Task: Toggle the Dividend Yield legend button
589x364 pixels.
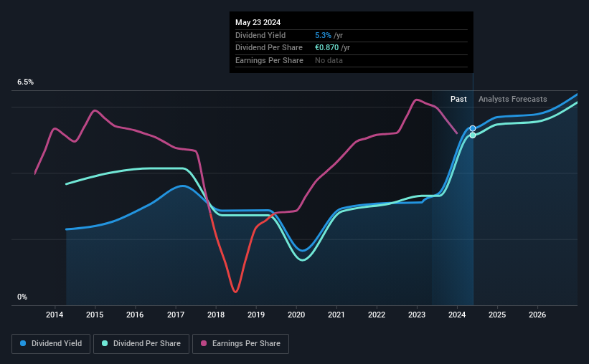Action: coord(51,344)
